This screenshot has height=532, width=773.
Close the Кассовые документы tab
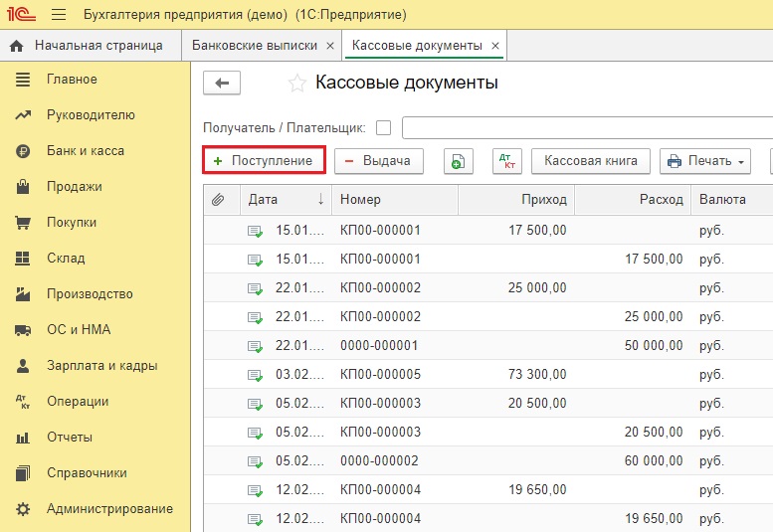495,46
